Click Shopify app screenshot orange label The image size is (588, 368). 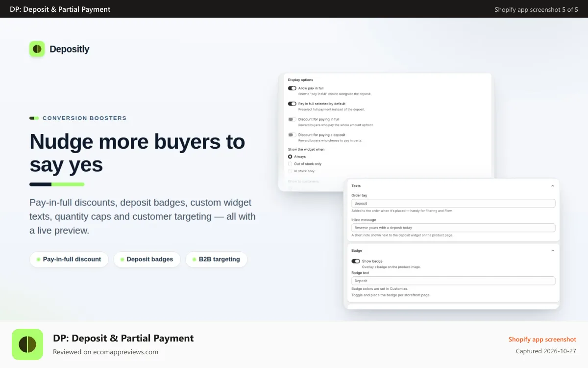[x=542, y=340]
